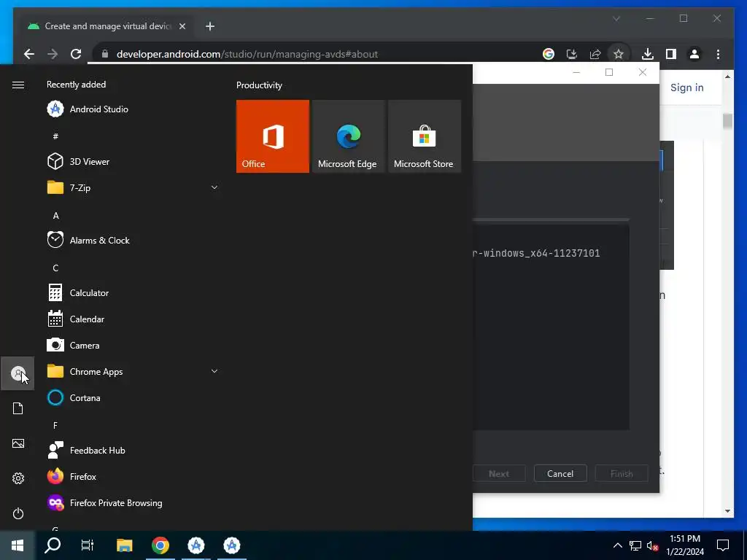The width and height of the screenshot is (747, 560).
Task: Open Chrome downloads
Action: tap(648, 54)
